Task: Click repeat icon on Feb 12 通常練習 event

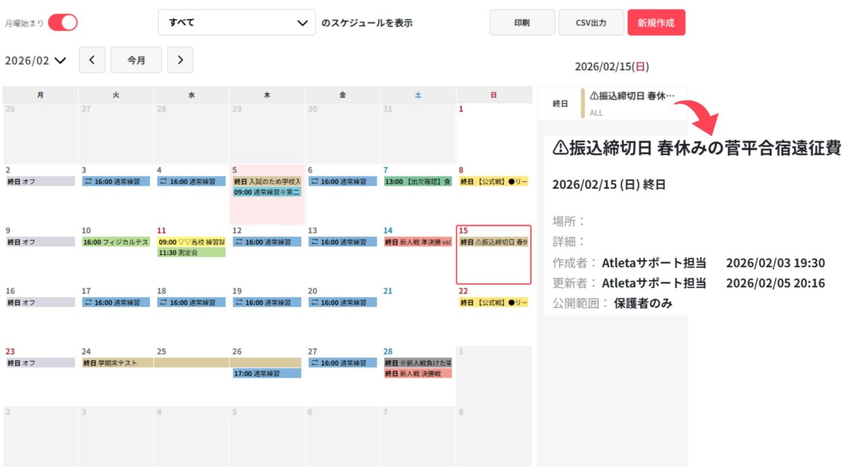Action: coord(239,242)
